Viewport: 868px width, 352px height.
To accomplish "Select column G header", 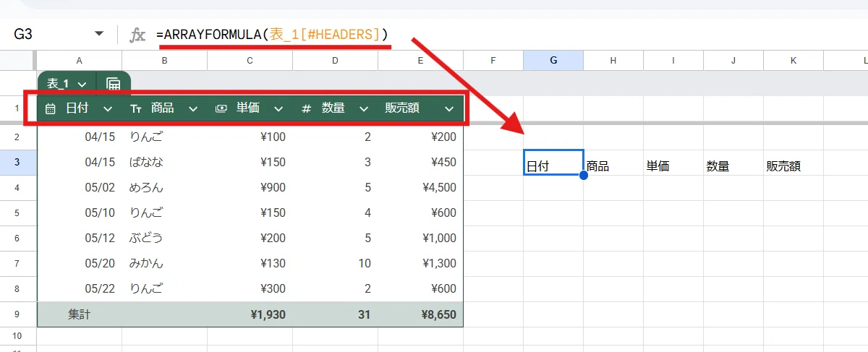I will [553, 61].
